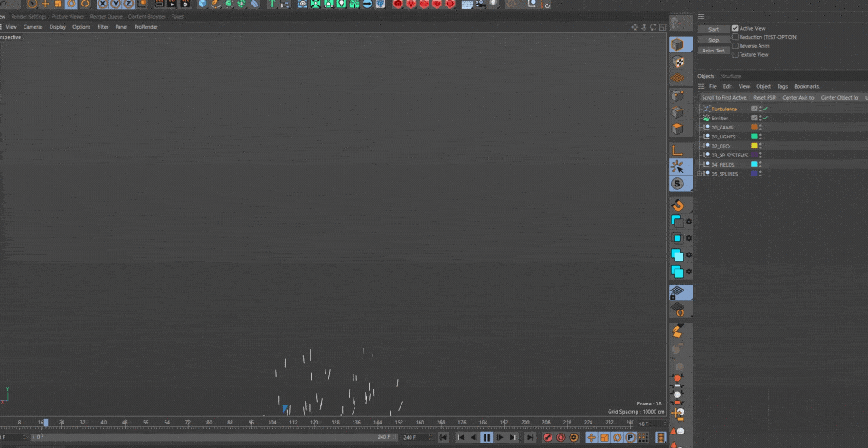This screenshot has width=868, height=448.
Task: Open viewport Display menu
Action: coord(58,26)
